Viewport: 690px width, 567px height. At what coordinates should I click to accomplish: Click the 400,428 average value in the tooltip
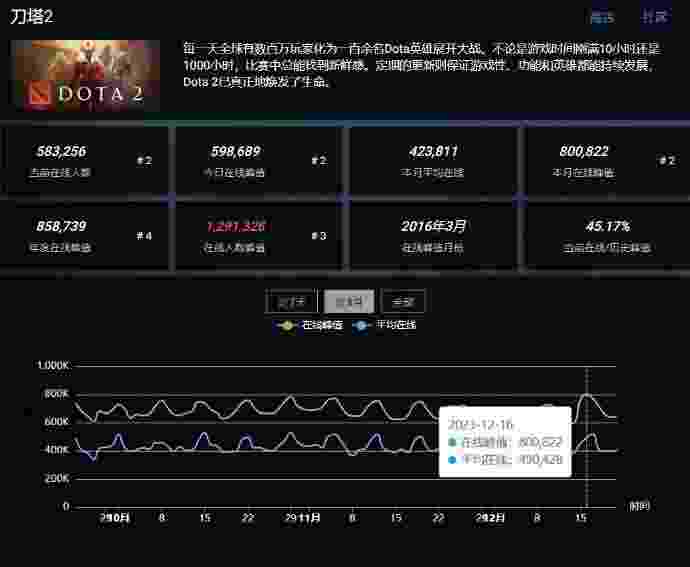[x=540, y=460]
